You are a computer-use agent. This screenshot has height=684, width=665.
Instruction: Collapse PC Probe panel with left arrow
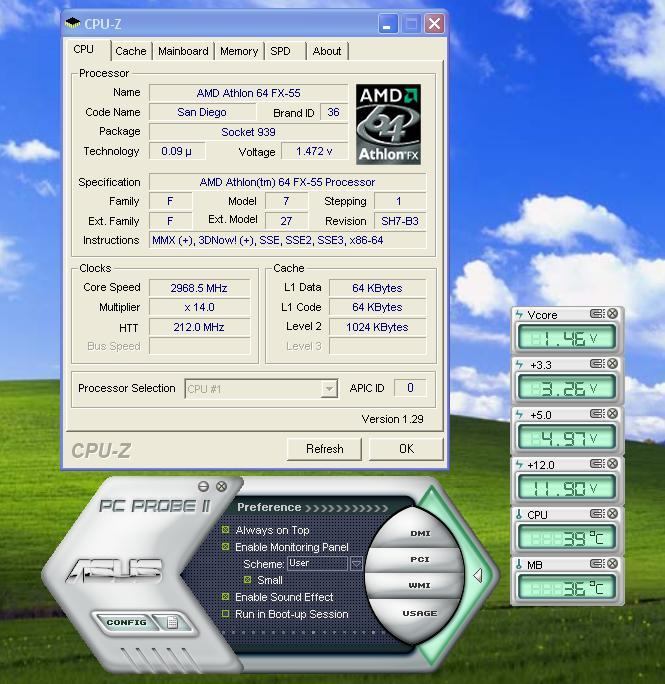[x=478, y=575]
